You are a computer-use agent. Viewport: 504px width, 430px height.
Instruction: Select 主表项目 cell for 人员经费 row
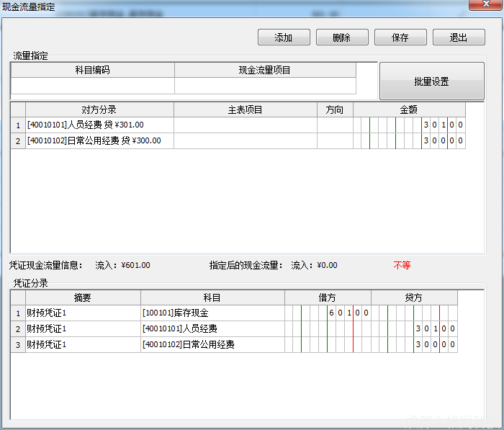tap(245, 125)
